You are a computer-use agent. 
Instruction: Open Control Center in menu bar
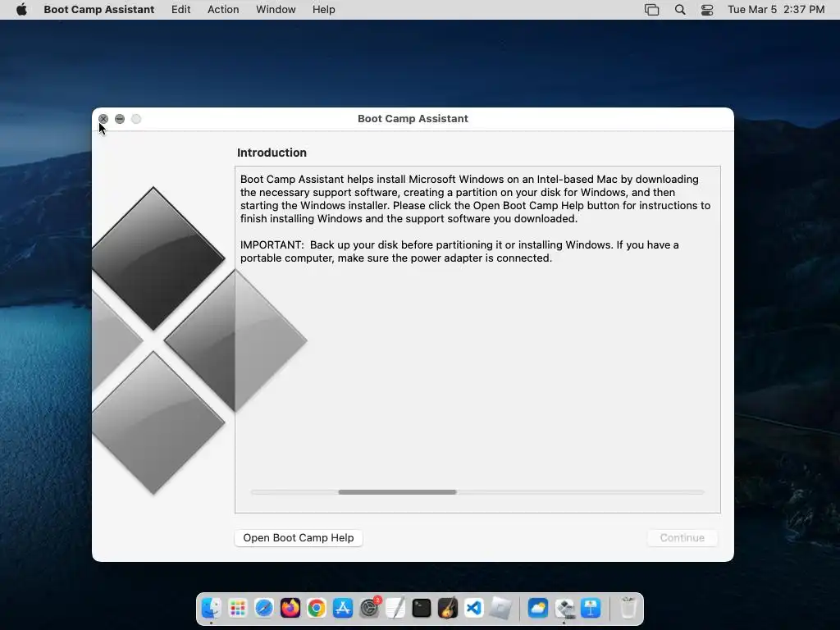(x=707, y=9)
